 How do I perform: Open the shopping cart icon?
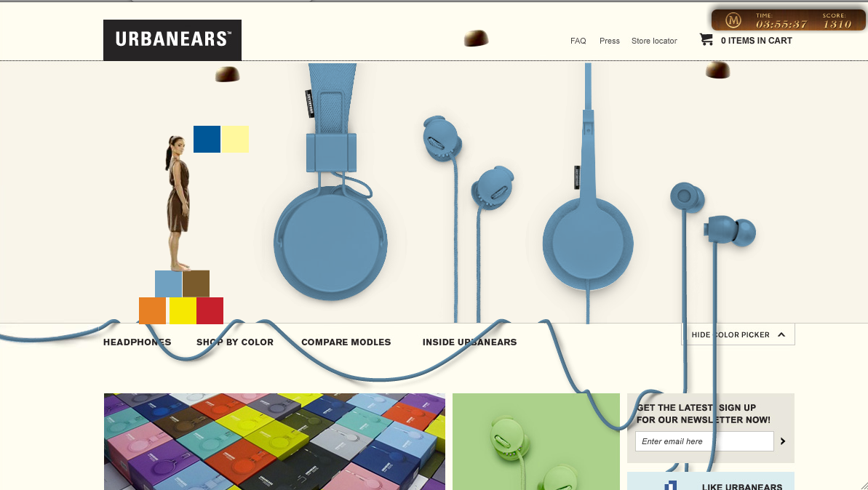point(706,40)
